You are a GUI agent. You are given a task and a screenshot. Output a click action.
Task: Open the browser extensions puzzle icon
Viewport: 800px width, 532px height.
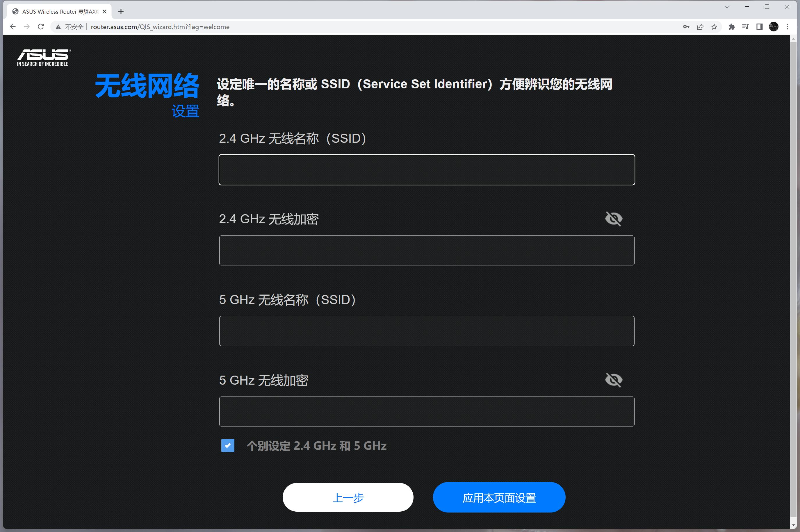coord(731,26)
